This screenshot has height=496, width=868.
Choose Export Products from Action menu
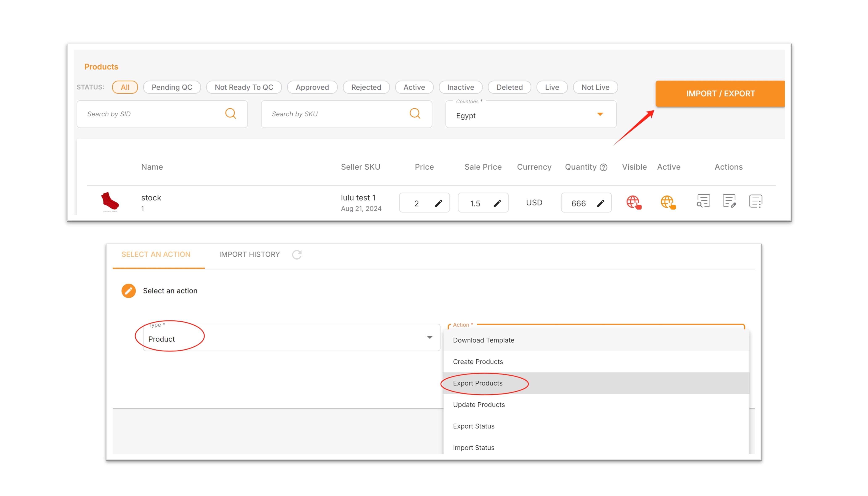tap(596, 383)
